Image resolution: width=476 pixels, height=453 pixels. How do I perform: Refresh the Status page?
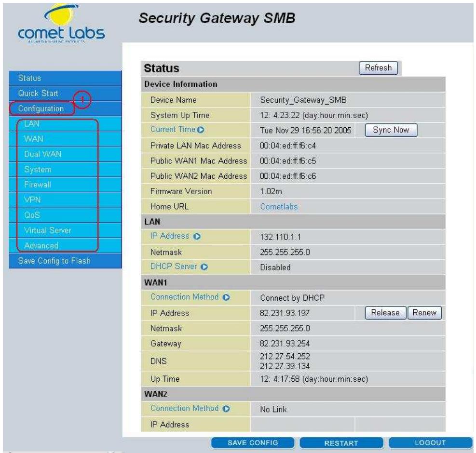point(378,67)
